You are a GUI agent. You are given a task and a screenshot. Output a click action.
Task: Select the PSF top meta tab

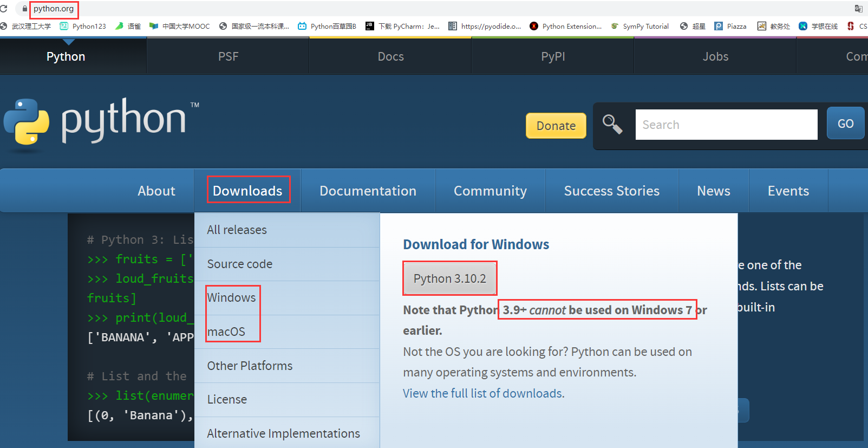228,56
